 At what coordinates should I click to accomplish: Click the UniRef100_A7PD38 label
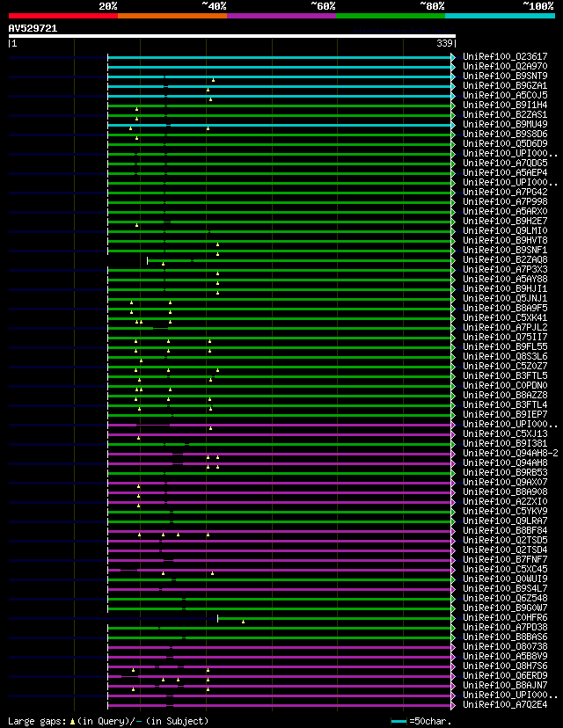click(506, 627)
